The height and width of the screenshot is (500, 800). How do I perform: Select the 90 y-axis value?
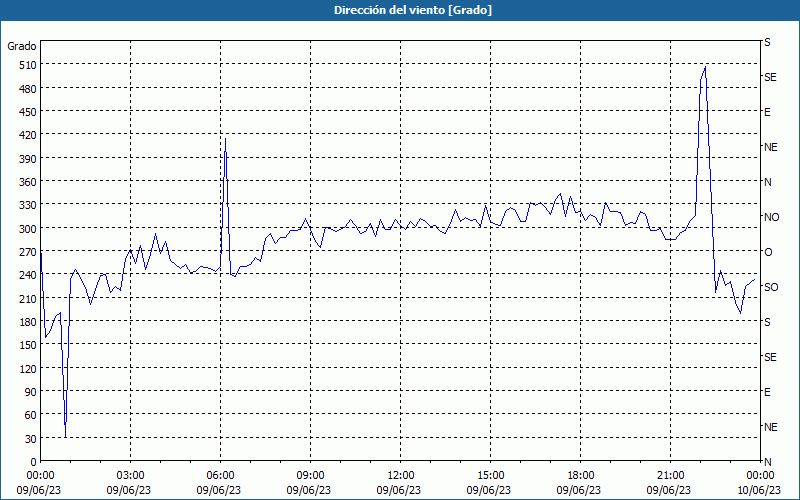[x=30, y=392]
